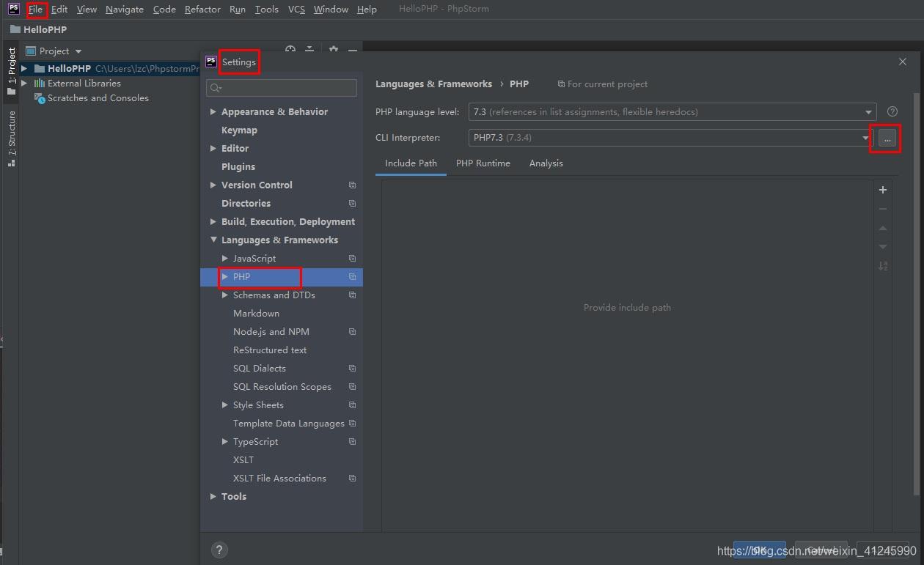Click the gear icon in Project panel header
Viewport: 924px width, 565px height.
334,50
